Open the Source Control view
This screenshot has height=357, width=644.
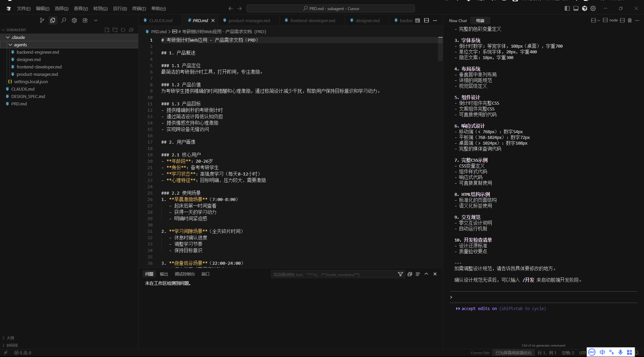click(x=42, y=20)
